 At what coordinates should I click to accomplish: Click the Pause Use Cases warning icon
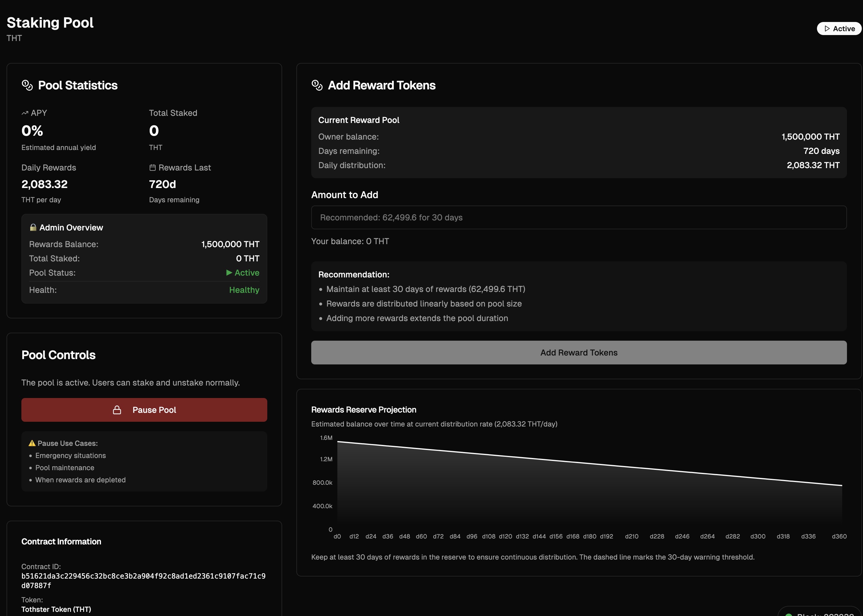32,443
